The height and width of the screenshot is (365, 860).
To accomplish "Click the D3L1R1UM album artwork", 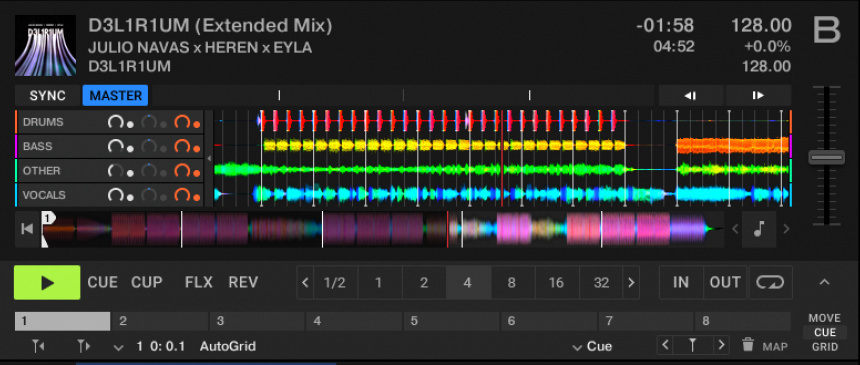I will (46, 45).
